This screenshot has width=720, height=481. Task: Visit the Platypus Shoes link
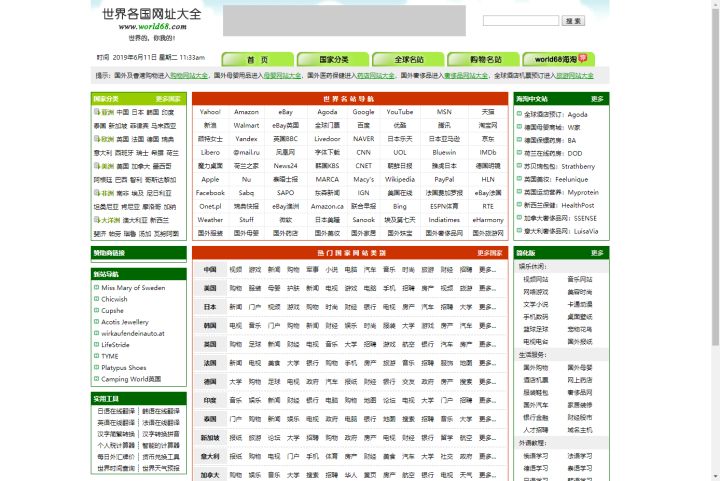pos(124,368)
